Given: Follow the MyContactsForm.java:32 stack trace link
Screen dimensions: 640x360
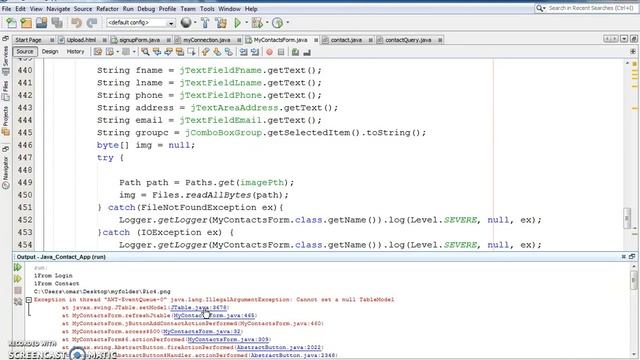Looking at the screenshot, I should click(x=202, y=331).
